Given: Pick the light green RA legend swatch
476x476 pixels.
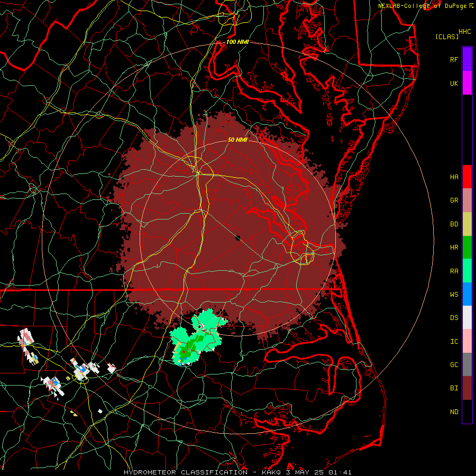Looking at the screenshot, I should [x=467, y=271].
